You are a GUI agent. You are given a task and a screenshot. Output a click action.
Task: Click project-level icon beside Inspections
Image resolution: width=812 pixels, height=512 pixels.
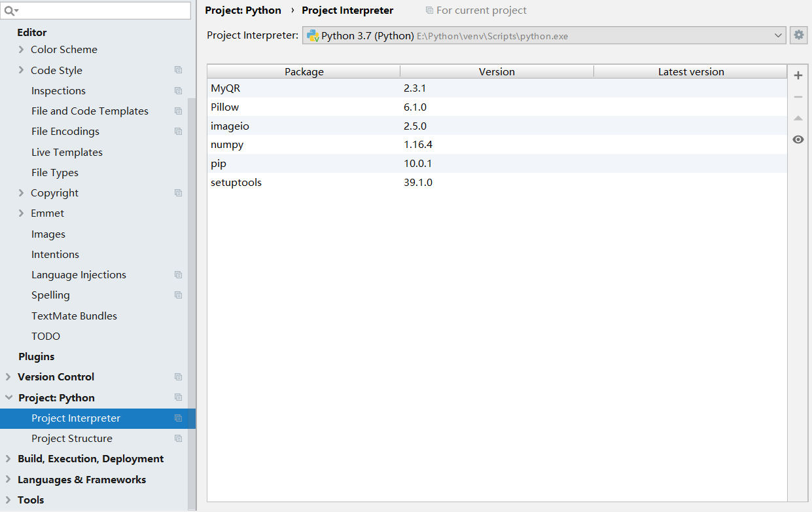(x=178, y=90)
